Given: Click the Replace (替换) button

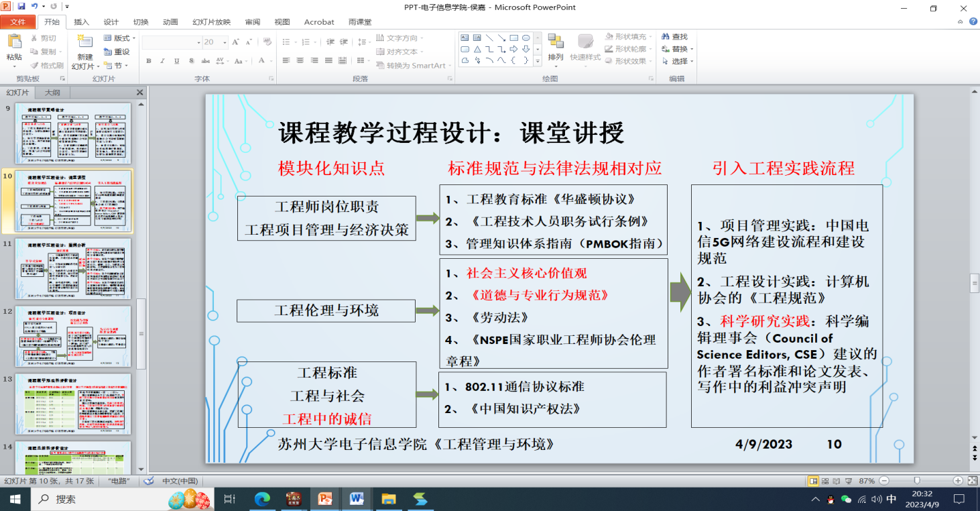Looking at the screenshot, I should [x=679, y=49].
